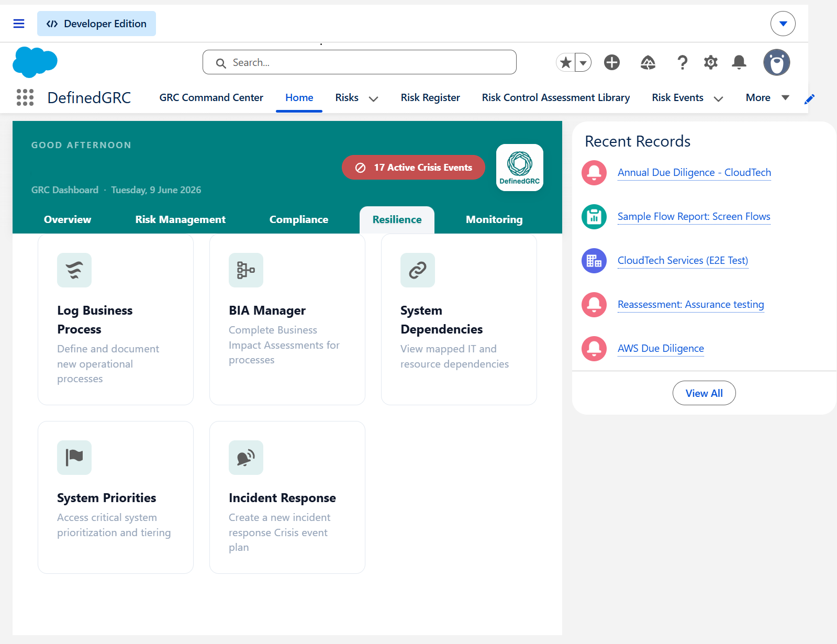Screen dimensions: 837x644
Task: Open the Risk Register tab
Action: point(430,98)
